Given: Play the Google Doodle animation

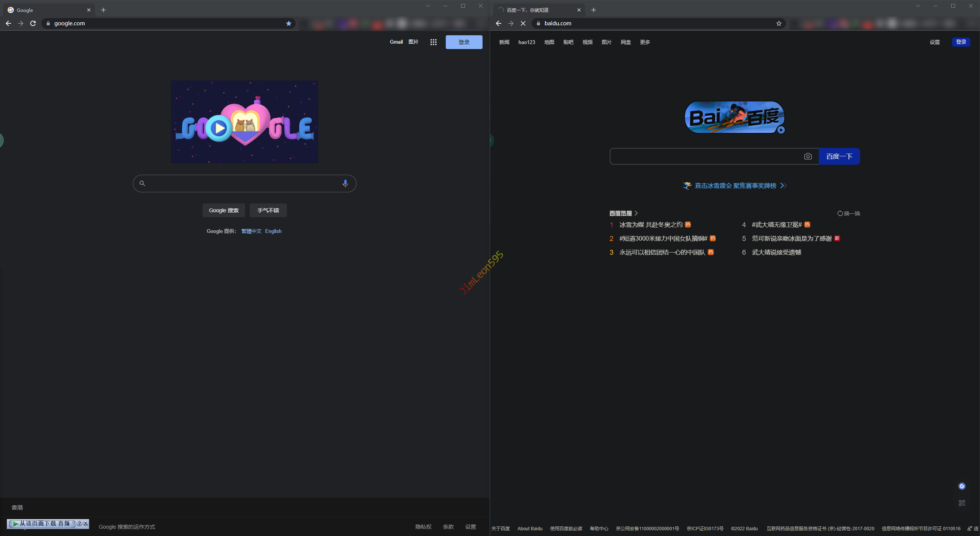Looking at the screenshot, I should [x=219, y=128].
